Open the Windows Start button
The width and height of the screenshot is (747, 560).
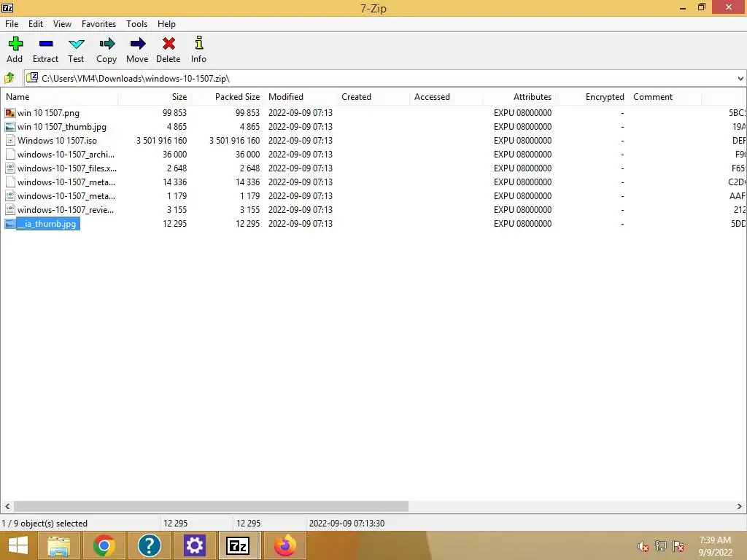tap(18, 545)
